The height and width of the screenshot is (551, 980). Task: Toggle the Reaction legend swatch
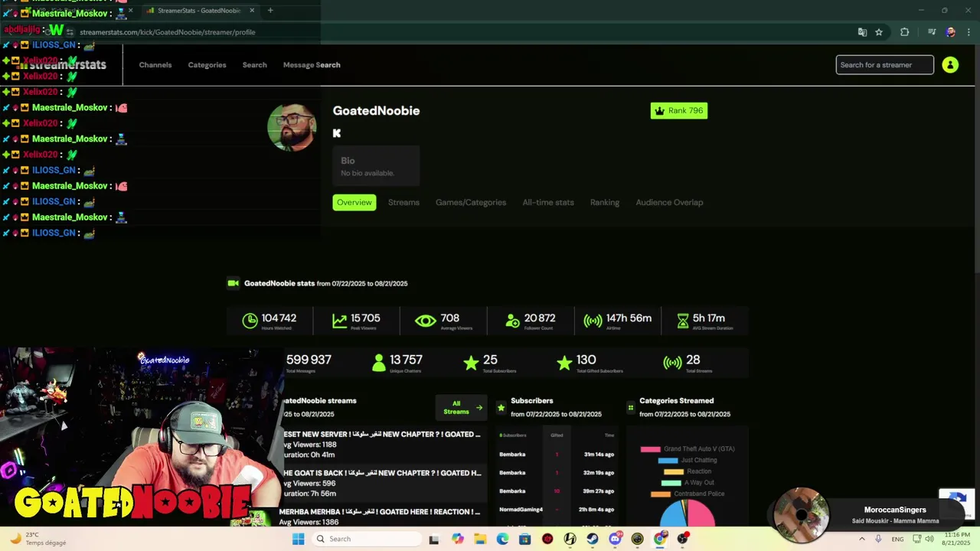pos(673,471)
